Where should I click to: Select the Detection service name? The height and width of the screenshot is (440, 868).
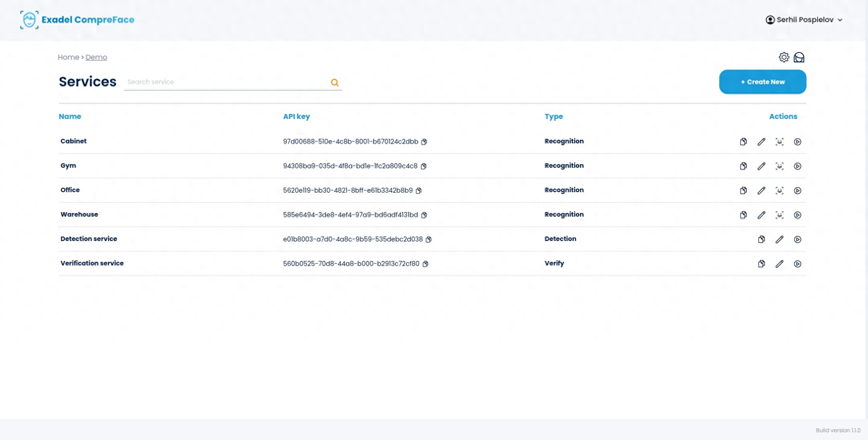click(89, 239)
